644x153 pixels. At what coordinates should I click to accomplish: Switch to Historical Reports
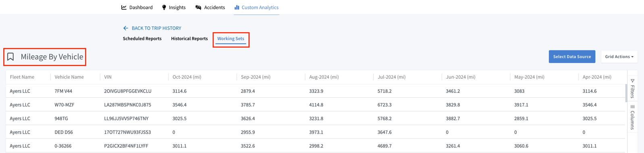(x=189, y=39)
